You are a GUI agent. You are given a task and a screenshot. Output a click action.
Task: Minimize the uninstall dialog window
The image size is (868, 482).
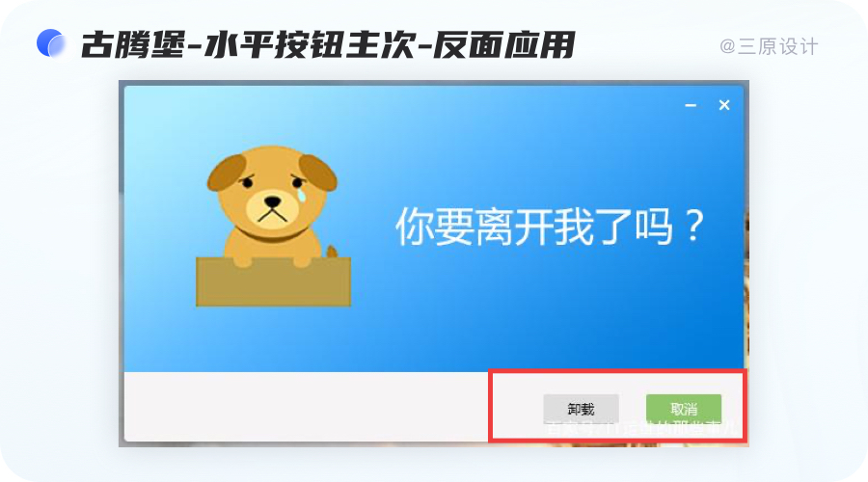pos(691,105)
